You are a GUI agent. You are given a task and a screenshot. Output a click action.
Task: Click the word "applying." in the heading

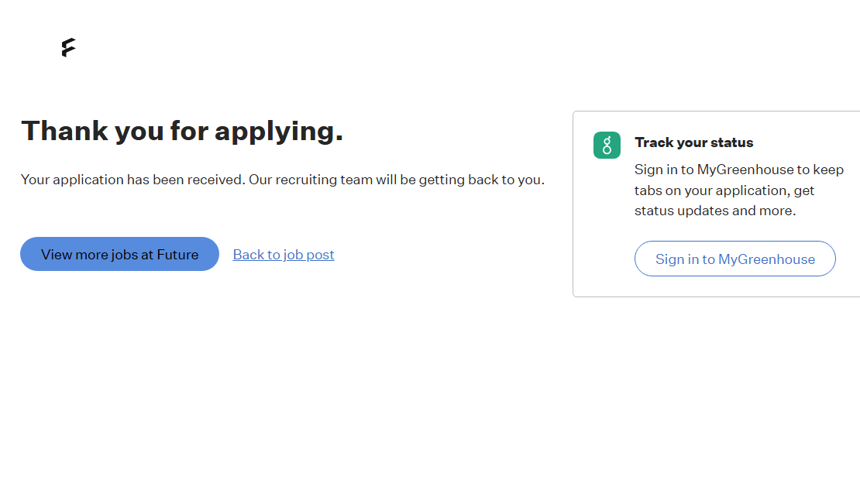pyautogui.click(x=279, y=131)
